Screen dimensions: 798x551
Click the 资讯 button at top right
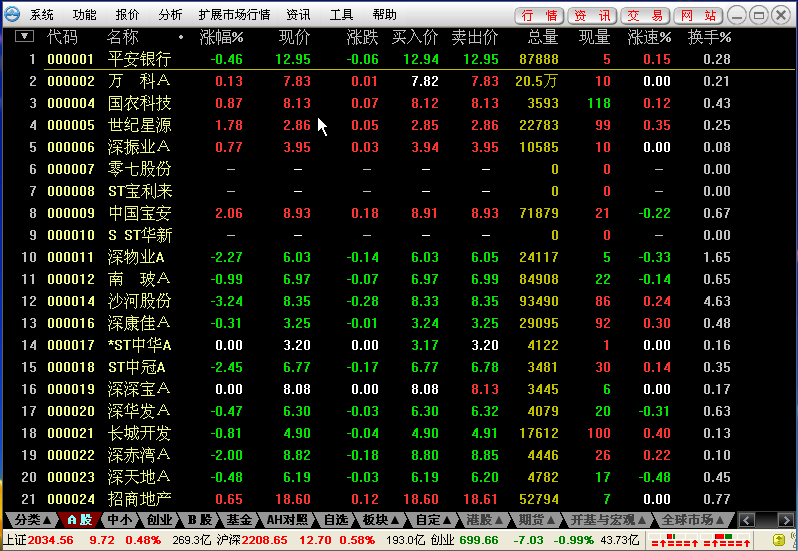click(592, 15)
